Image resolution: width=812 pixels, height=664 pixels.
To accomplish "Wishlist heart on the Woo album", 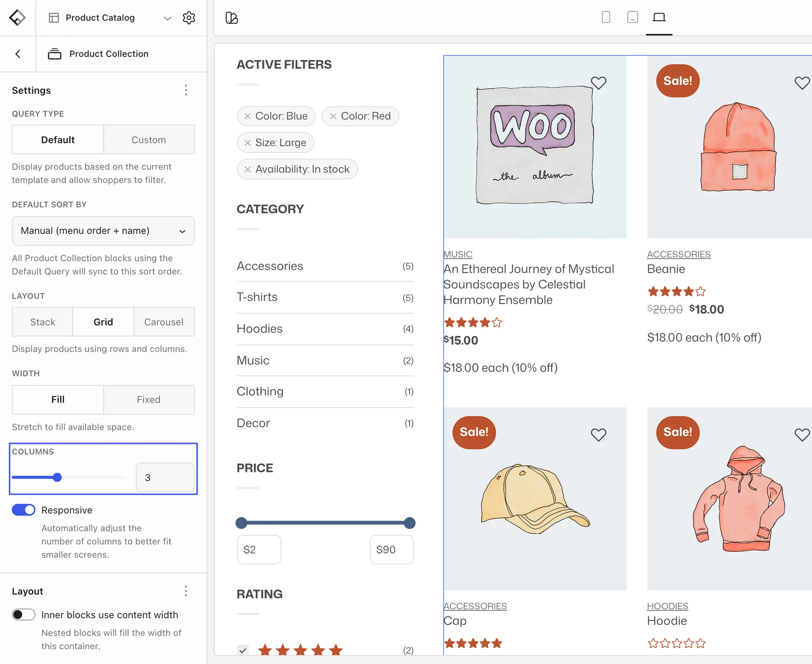I will coord(599,83).
